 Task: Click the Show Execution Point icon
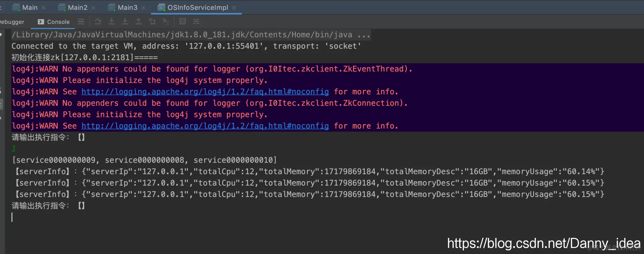point(81,21)
